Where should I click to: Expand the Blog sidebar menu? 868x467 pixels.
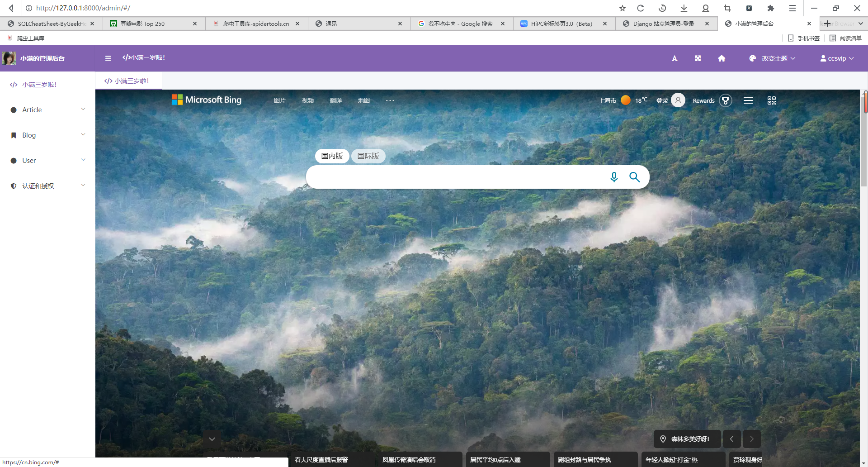tap(47, 135)
